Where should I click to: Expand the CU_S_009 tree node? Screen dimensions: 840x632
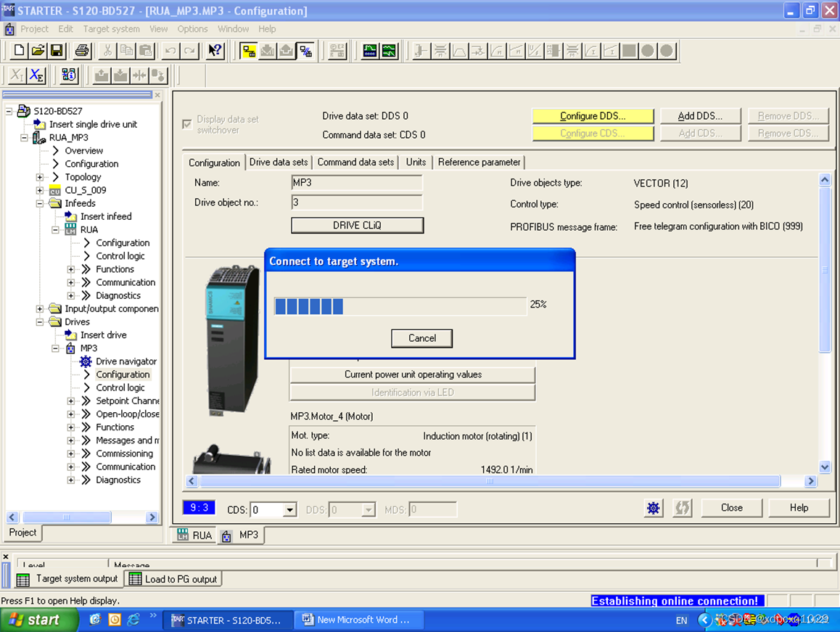tap(40, 190)
